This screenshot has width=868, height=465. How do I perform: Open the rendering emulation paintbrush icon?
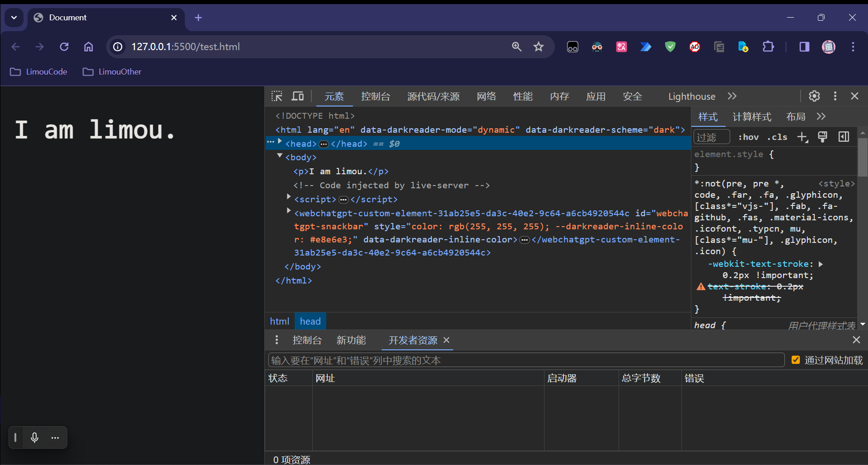click(x=822, y=137)
